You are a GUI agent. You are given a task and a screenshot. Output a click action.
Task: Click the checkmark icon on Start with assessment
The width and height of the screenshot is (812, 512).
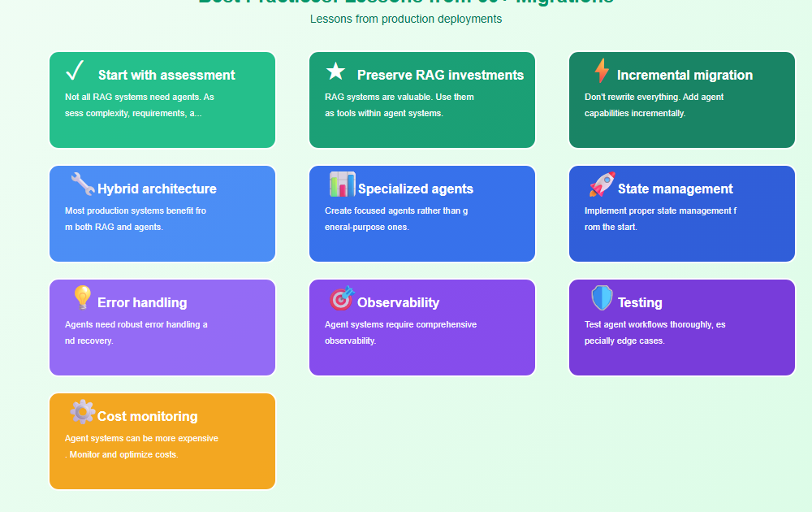(x=75, y=72)
